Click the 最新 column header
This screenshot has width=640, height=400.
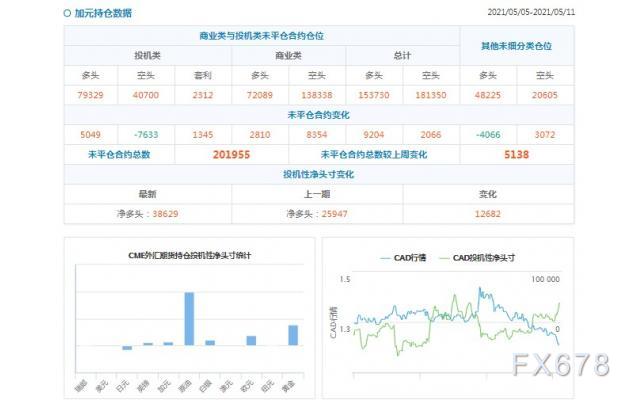tap(147, 194)
